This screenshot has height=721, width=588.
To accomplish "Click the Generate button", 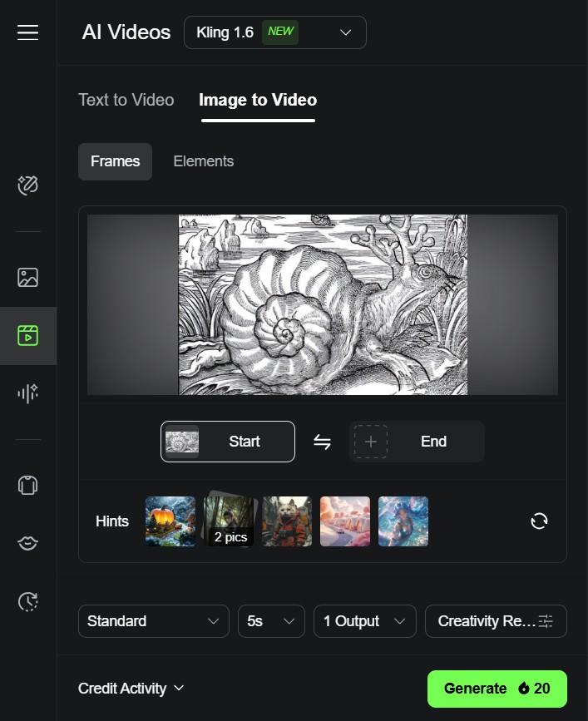I will tap(497, 689).
